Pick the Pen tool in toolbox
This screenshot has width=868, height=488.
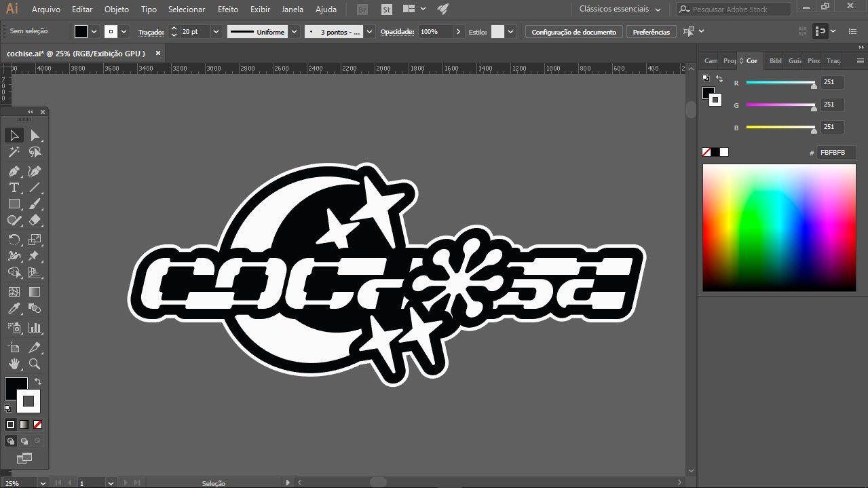[x=14, y=171]
